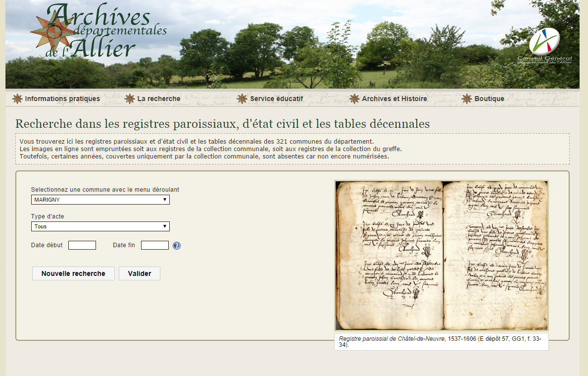This screenshot has height=376, width=588.
Task: Open the date help question mark icon
Action: pos(177,246)
